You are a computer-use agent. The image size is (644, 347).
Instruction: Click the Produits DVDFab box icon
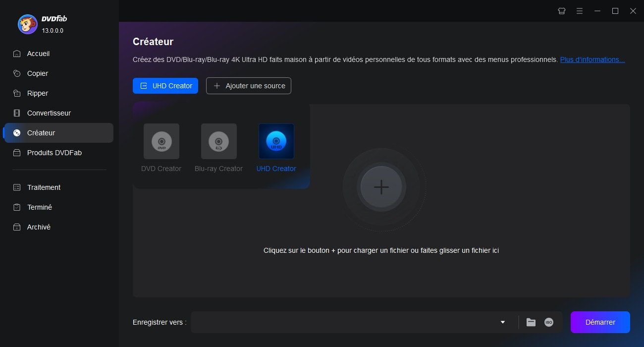(17, 153)
